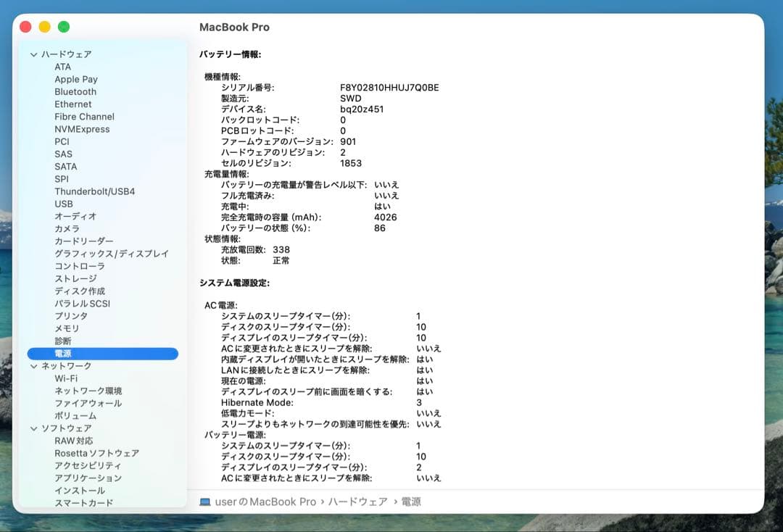
Task: Select the カメラ hardware entry
Action: click(66, 228)
